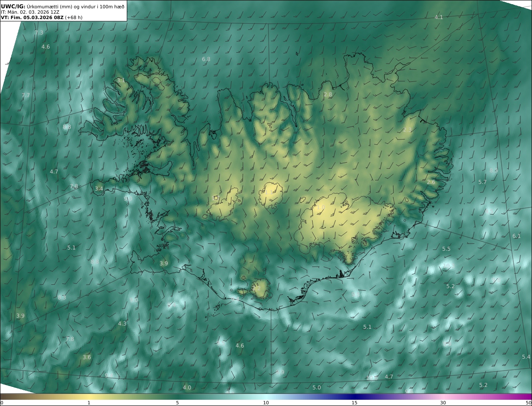Screen dimensions: 532x406
Task: Select the 2.6 value on the east coast
Action: 431,182
